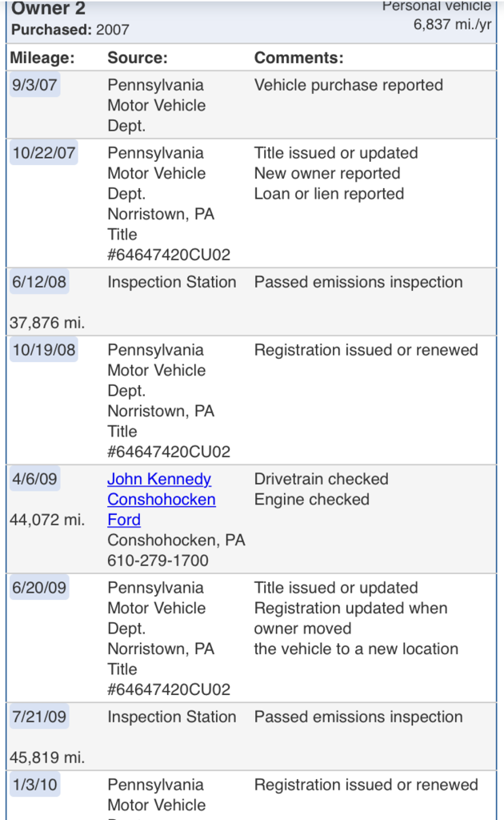Screen dimensions: 504x820
Task: Click the 44,072 mi. mileage reading
Action: click(47, 520)
